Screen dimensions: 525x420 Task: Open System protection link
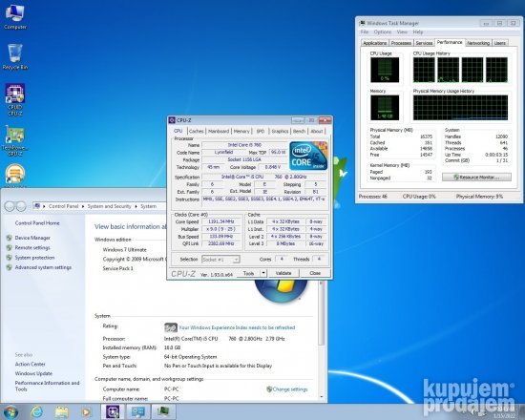pyautogui.click(x=34, y=257)
